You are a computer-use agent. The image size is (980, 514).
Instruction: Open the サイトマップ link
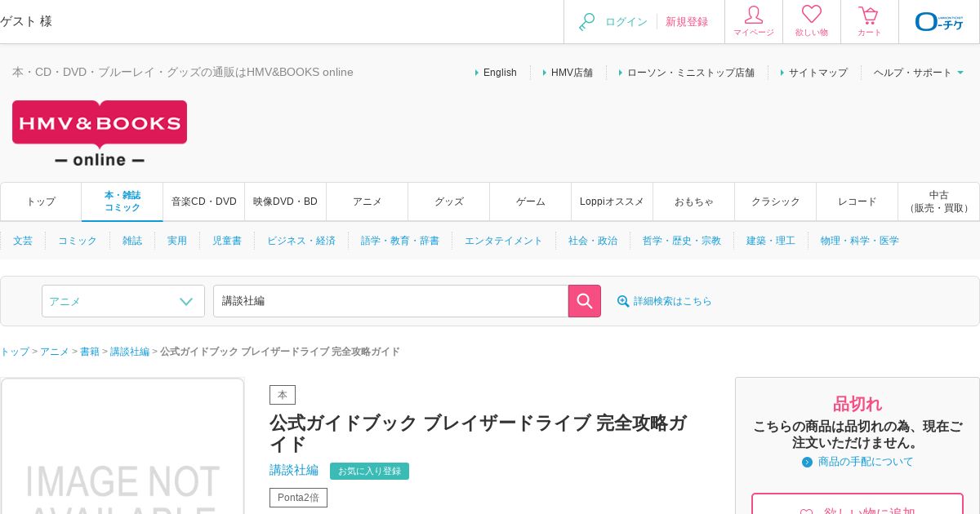(x=818, y=73)
